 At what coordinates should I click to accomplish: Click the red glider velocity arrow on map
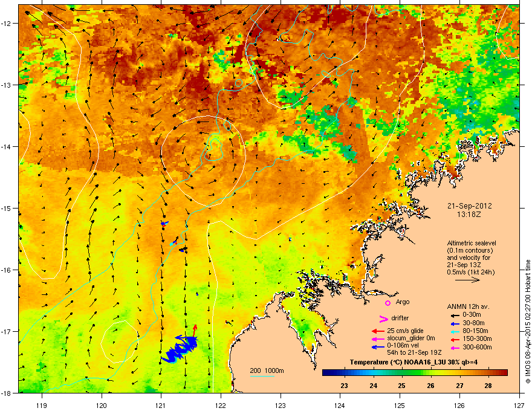[x=195, y=330]
